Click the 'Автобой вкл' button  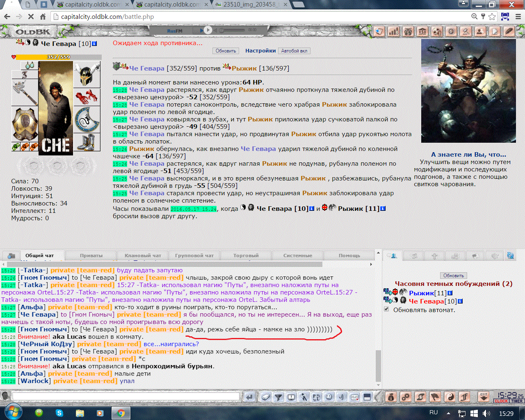(294, 51)
